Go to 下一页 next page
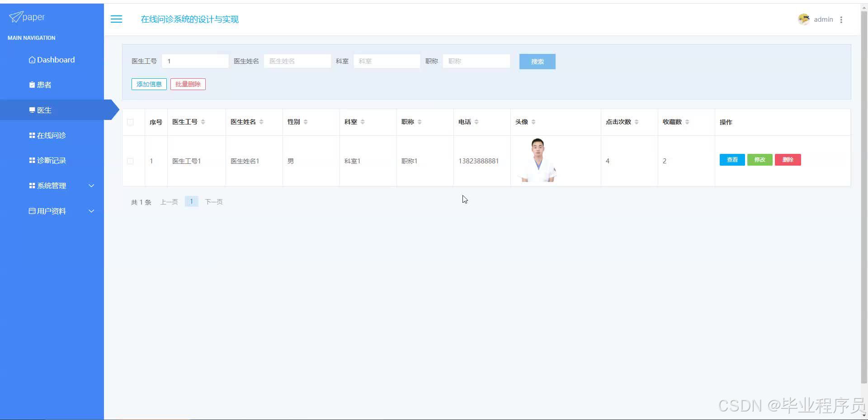 (214, 202)
